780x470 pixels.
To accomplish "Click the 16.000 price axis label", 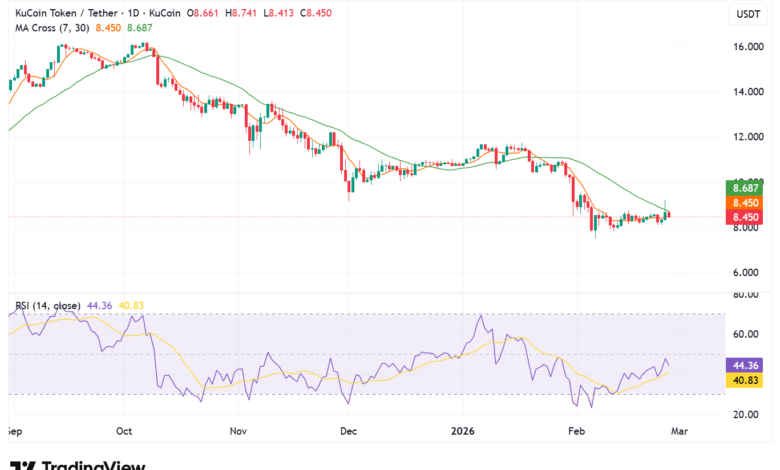I will pyautogui.click(x=747, y=46).
